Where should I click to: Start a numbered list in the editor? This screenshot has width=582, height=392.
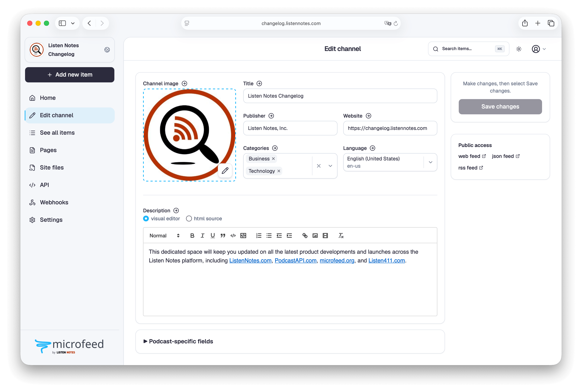[x=259, y=236]
